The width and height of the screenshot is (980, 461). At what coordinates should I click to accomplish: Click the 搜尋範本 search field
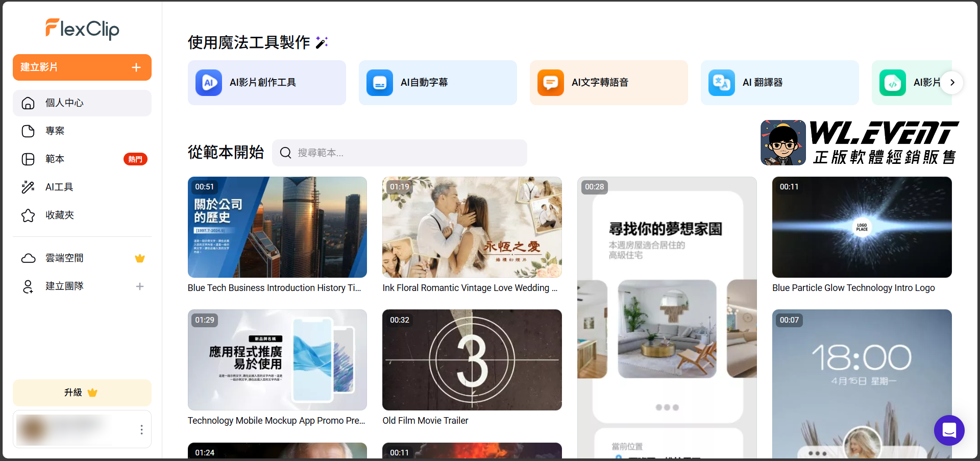400,153
